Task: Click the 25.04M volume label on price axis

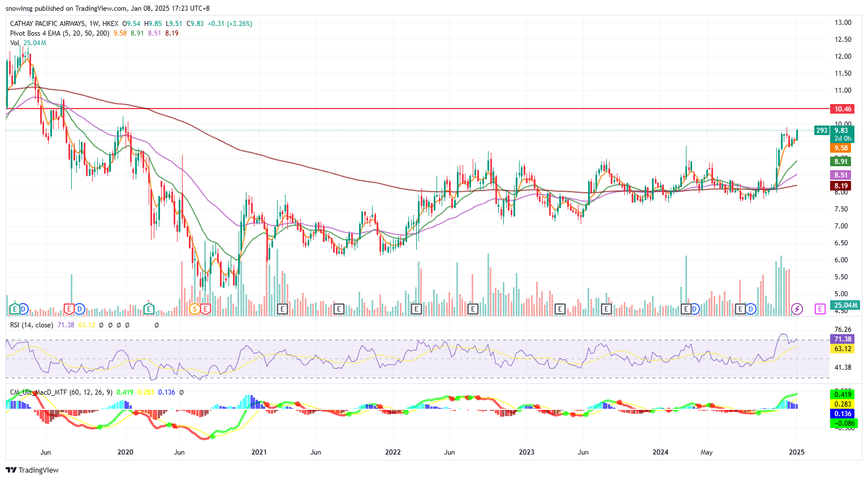Action: [845, 305]
